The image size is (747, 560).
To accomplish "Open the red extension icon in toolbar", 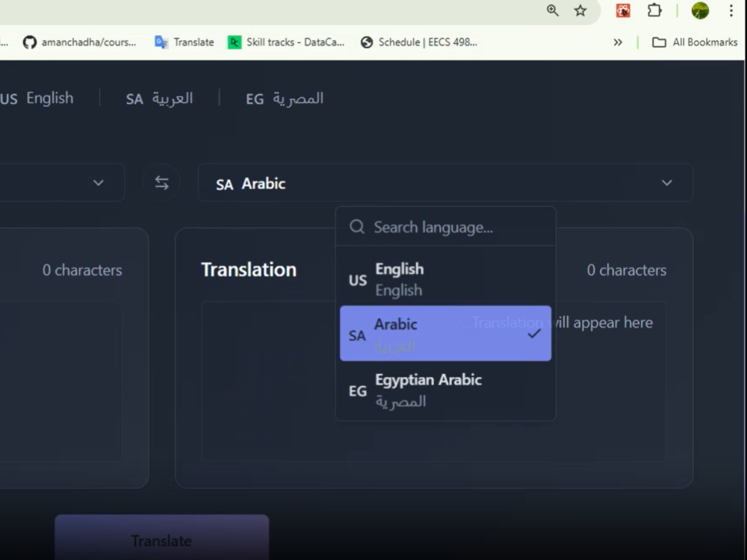I will 623,10.
